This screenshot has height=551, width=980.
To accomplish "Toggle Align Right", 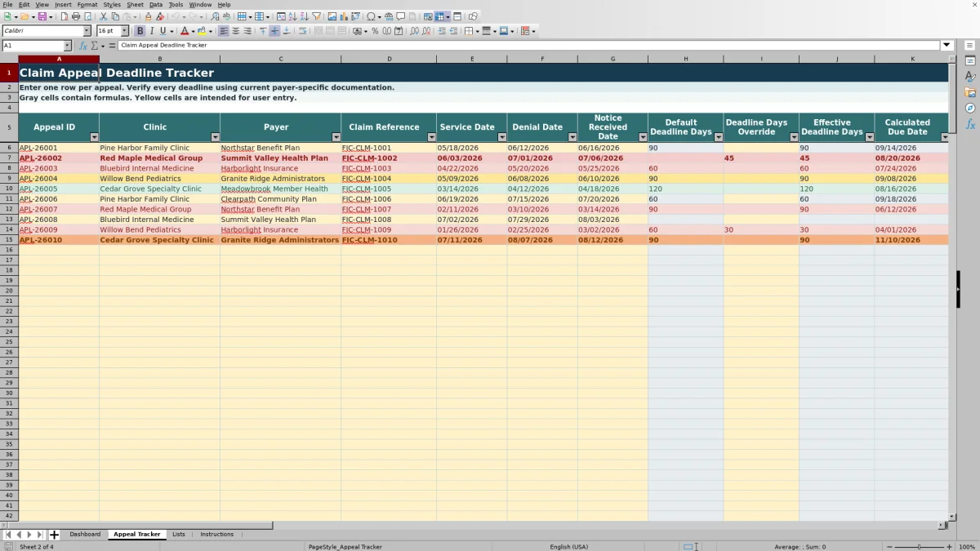I will pyautogui.click(x=247, y=31).
